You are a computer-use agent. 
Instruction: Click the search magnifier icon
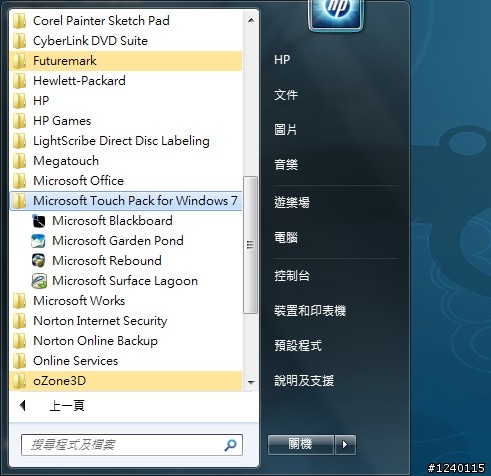click(x=230, y=445)
